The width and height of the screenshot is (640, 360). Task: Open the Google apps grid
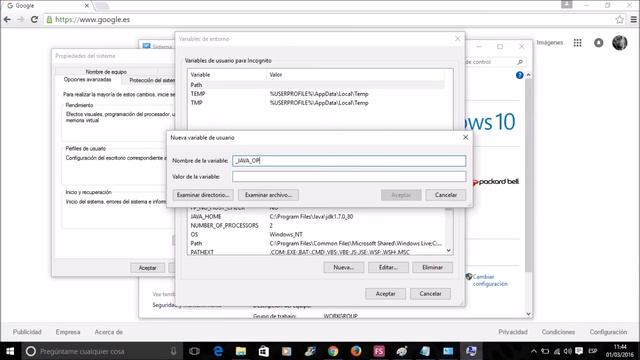tap(577, 42)
